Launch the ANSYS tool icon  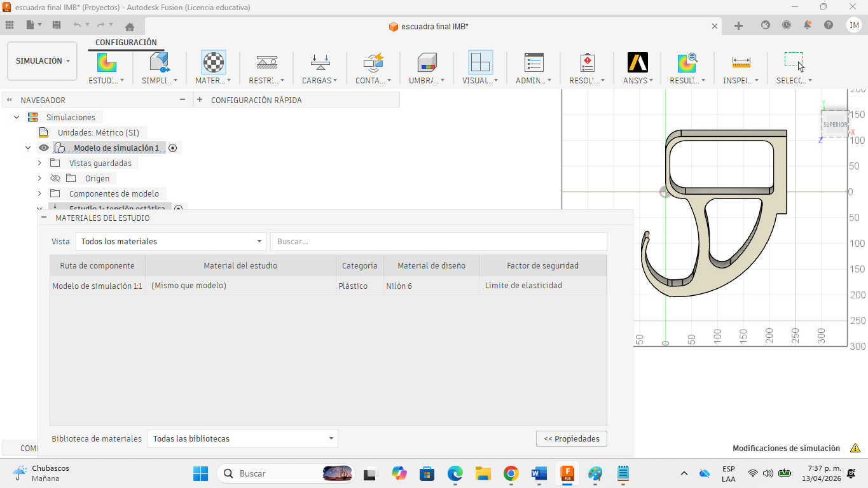coord(637,62)
